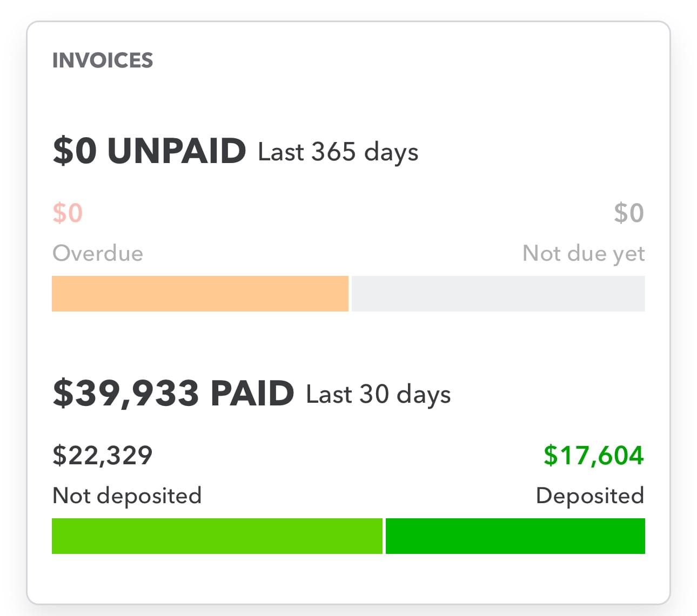
Task: Click the INVOICES card title
Action: 103,60
